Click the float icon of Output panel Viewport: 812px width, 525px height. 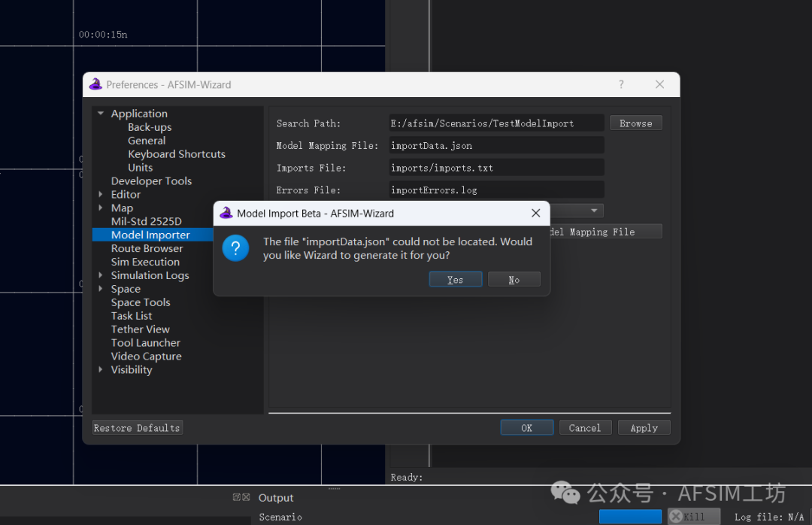point(237,497)
